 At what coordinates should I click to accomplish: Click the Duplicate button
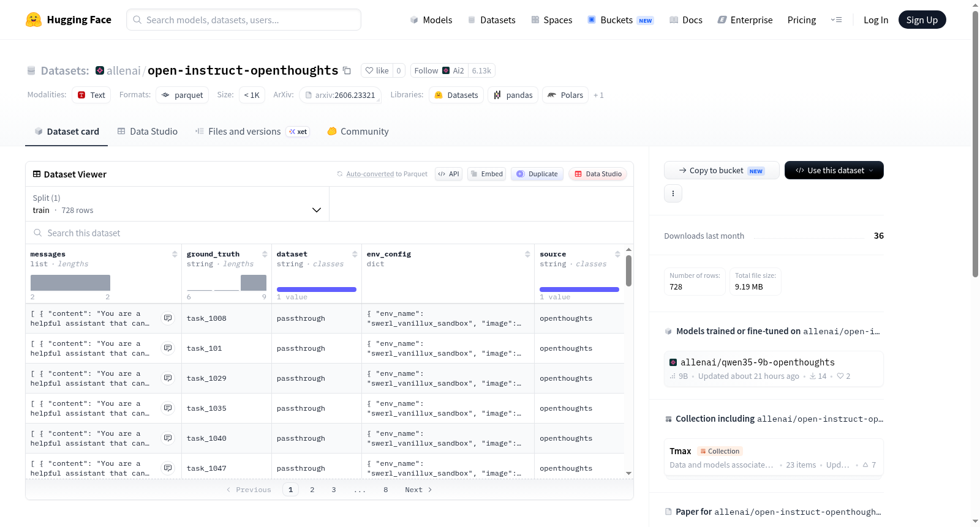click(x=537, y=174)
